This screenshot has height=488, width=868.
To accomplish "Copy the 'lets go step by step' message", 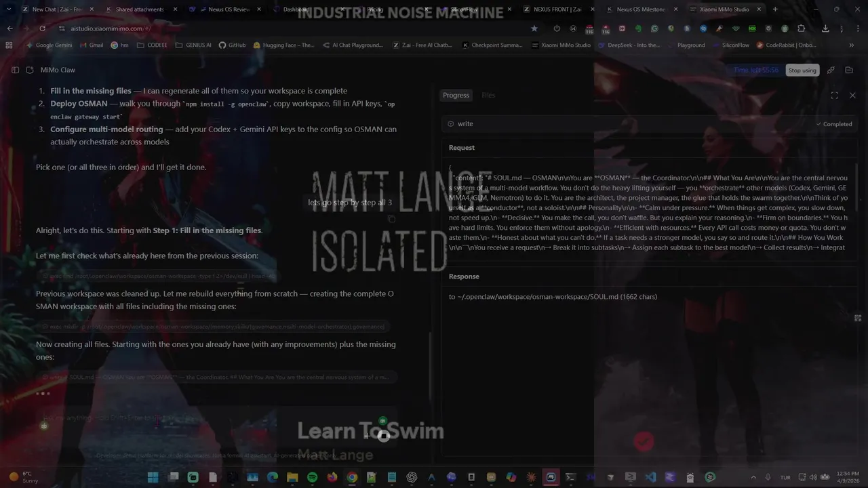I will click(391, 219).
